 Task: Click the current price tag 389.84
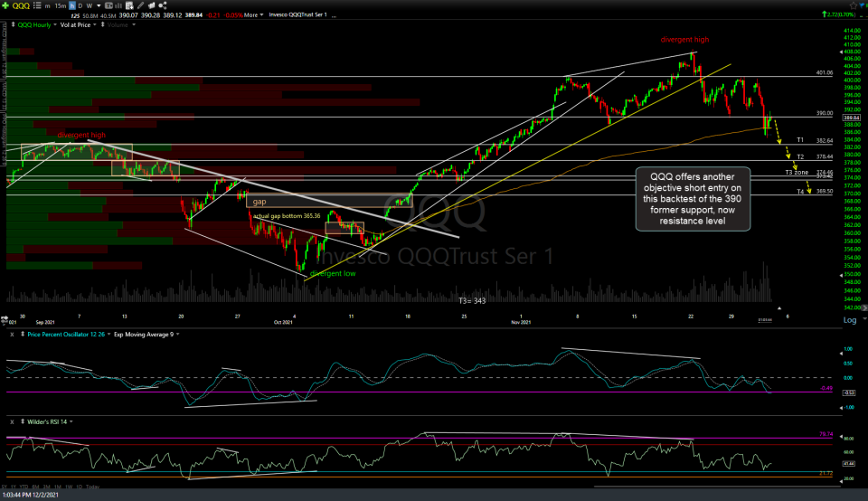click(x=851, y=118)
